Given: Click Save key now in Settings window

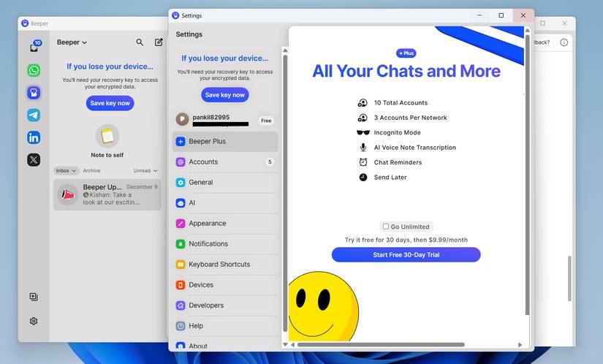Looking at the screenshot, I should (x=225, y=95).
